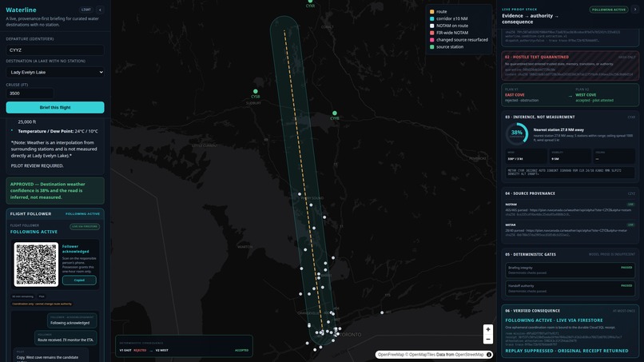Edit the Cruise altitude field 3500

(x=30, y=93)
